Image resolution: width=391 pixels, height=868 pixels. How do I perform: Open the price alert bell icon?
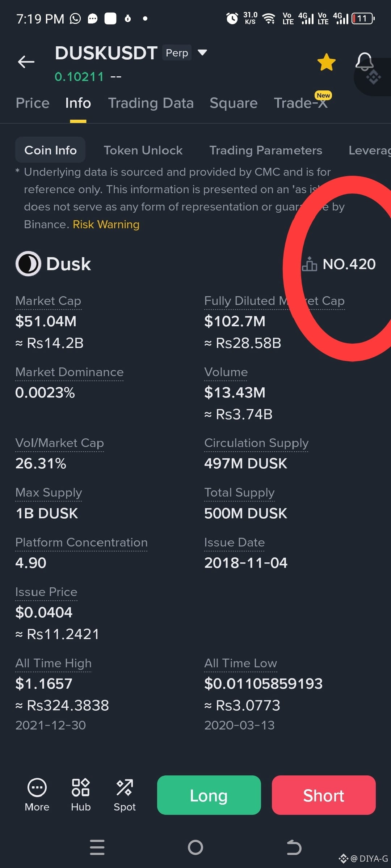[364, 62]
